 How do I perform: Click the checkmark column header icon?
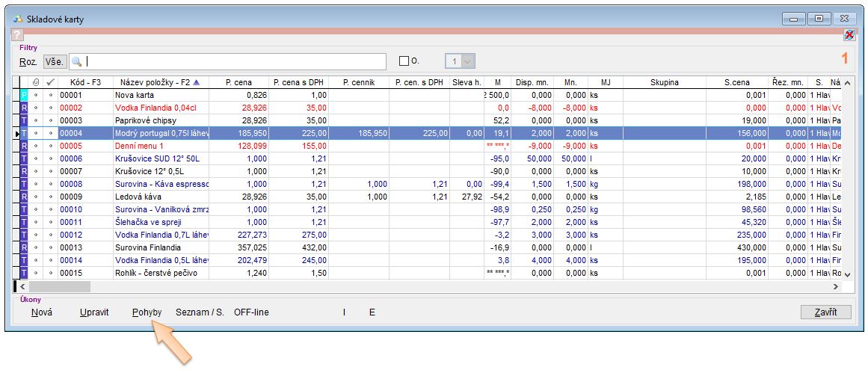coord(51,82)
